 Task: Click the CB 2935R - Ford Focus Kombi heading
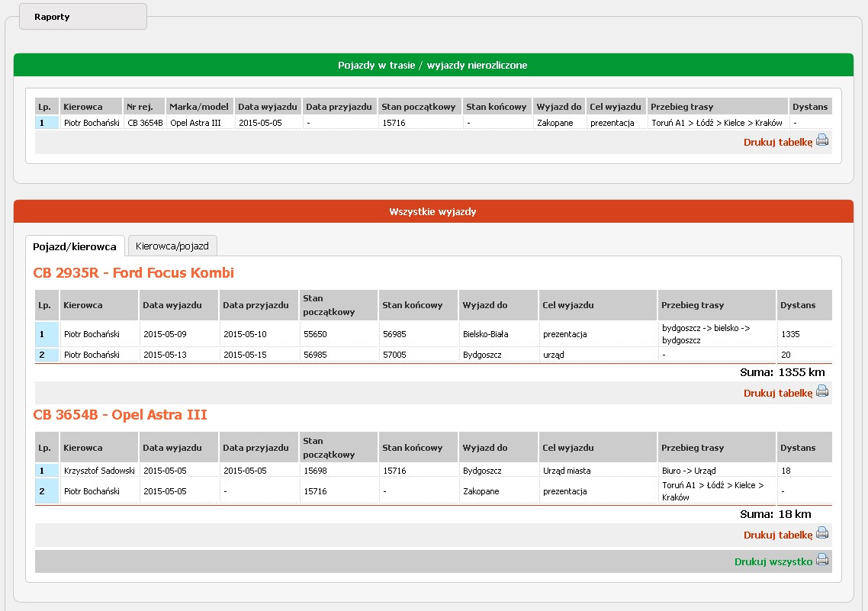(x=133, y=273)
